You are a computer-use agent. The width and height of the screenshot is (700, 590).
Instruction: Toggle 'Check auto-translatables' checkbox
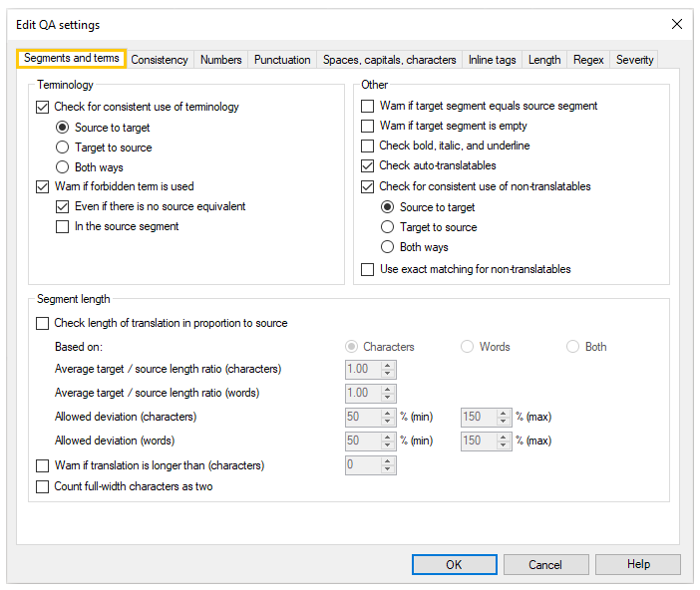[x=368, y=165]
